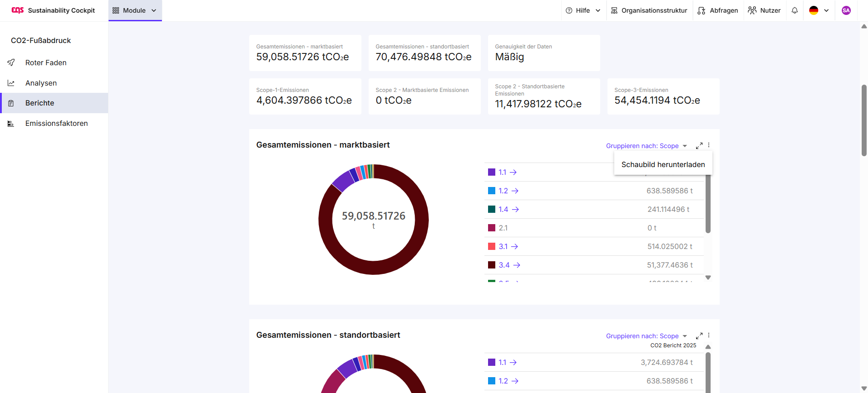
Task: Open Analysen in sidebar
Action: [x=41, y=83]
